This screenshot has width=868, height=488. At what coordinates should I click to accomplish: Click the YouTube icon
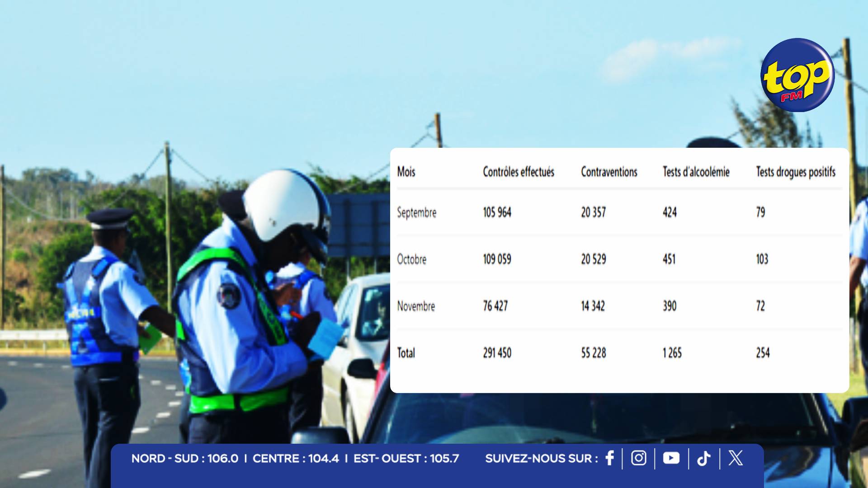coord(671,458)
